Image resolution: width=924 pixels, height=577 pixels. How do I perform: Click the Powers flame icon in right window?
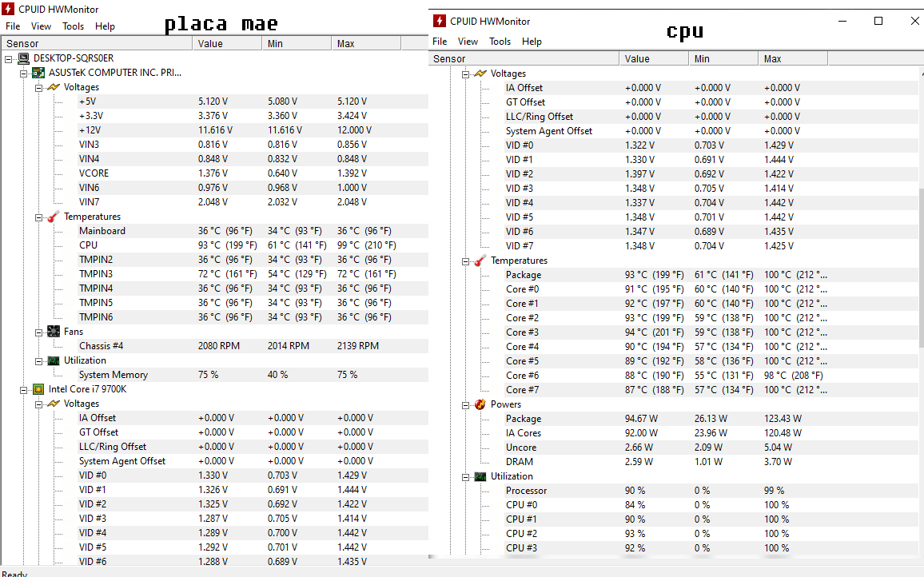coord(480,404)
